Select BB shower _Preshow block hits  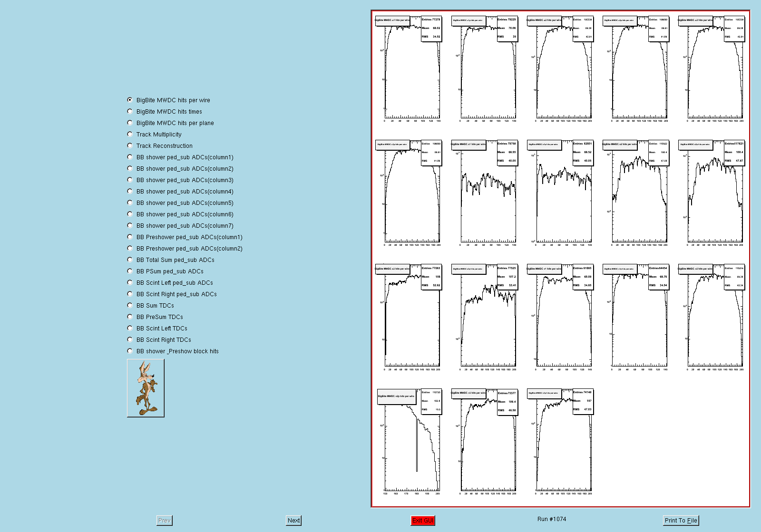(x=173, y=351)
